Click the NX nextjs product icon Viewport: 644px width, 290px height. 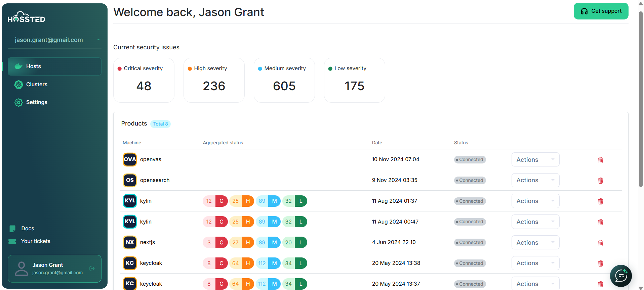[x=130, y=242]
